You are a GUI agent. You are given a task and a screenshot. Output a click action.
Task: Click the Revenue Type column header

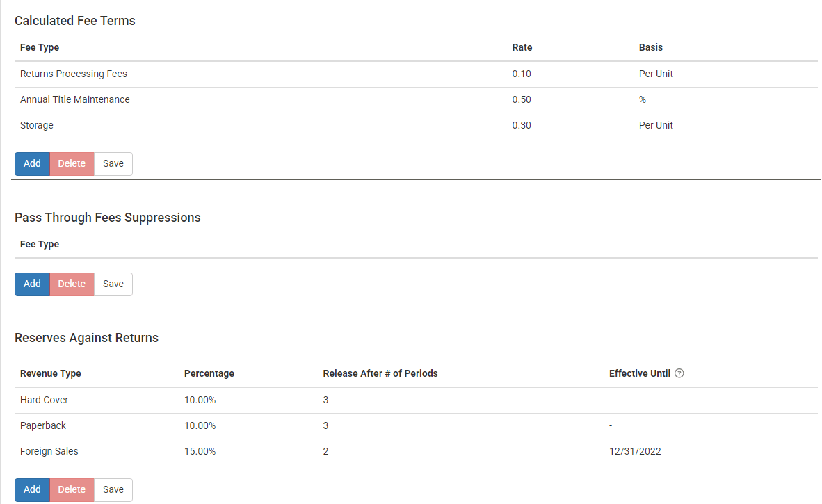tap(50, 373)
